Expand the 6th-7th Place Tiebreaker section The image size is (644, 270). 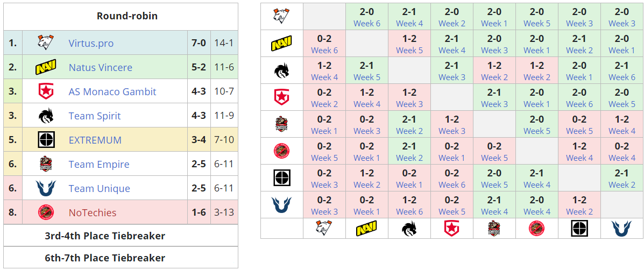pos(121,258)
